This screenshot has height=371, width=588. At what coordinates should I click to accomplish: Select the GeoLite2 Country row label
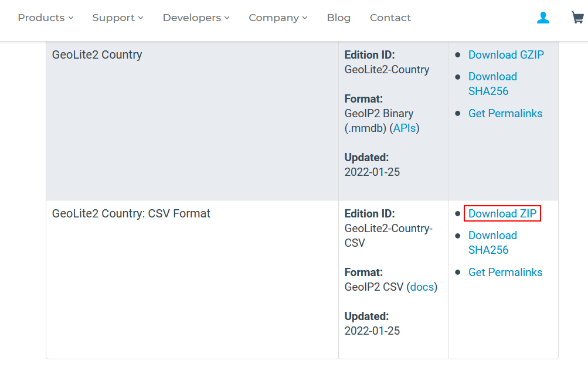(x=97, y=55)
